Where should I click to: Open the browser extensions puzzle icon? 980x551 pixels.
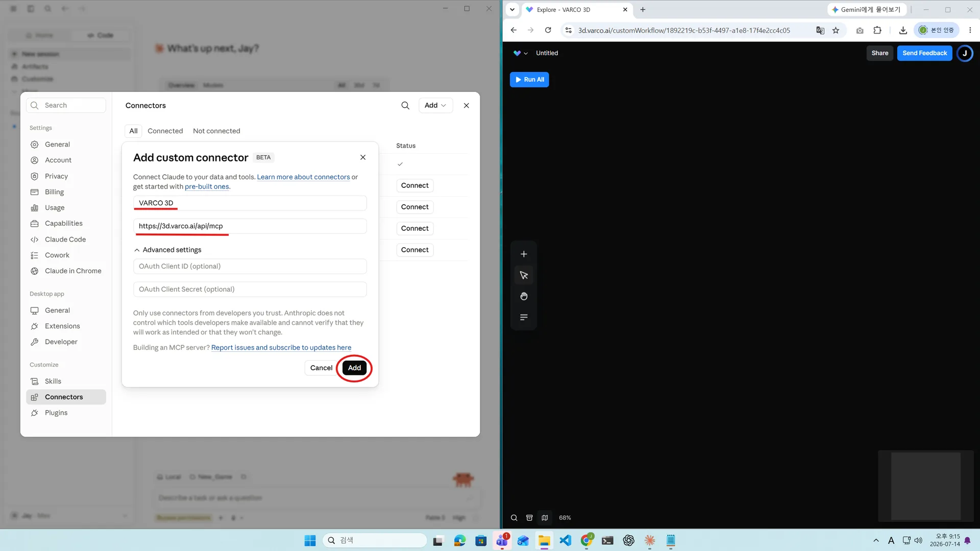point(877,30)
